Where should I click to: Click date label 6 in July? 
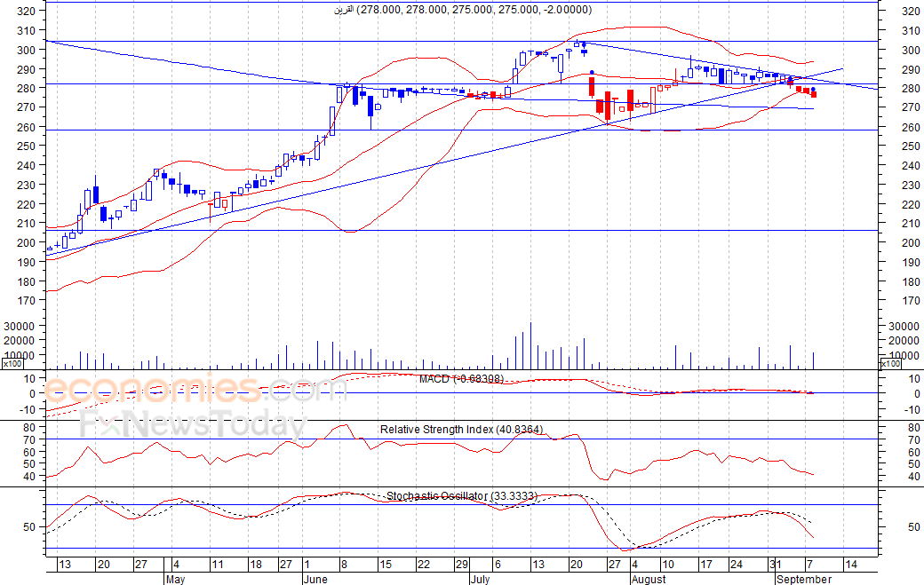498,565
